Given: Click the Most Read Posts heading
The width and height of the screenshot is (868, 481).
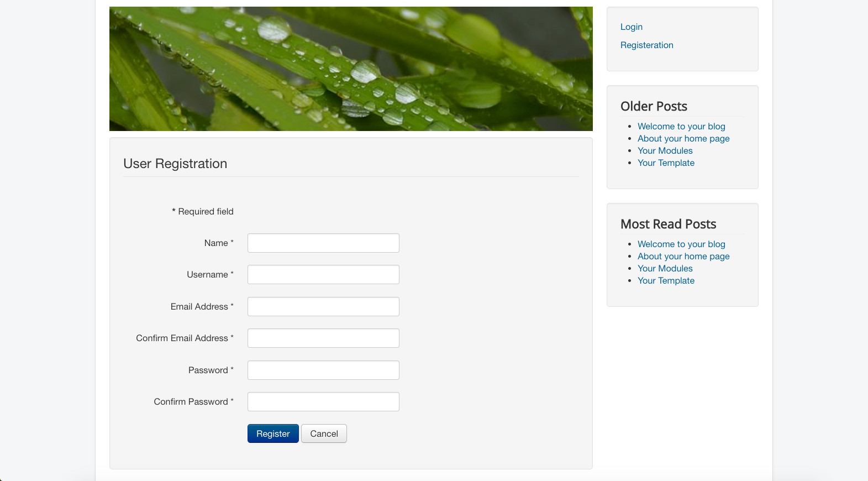Looking at the screenshot, I should tap(668, 224).
